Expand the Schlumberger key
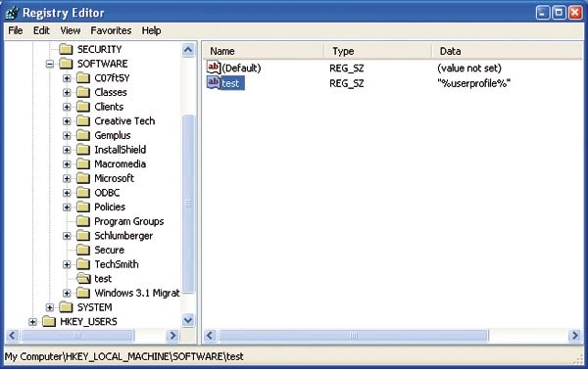 coord(67,236)
